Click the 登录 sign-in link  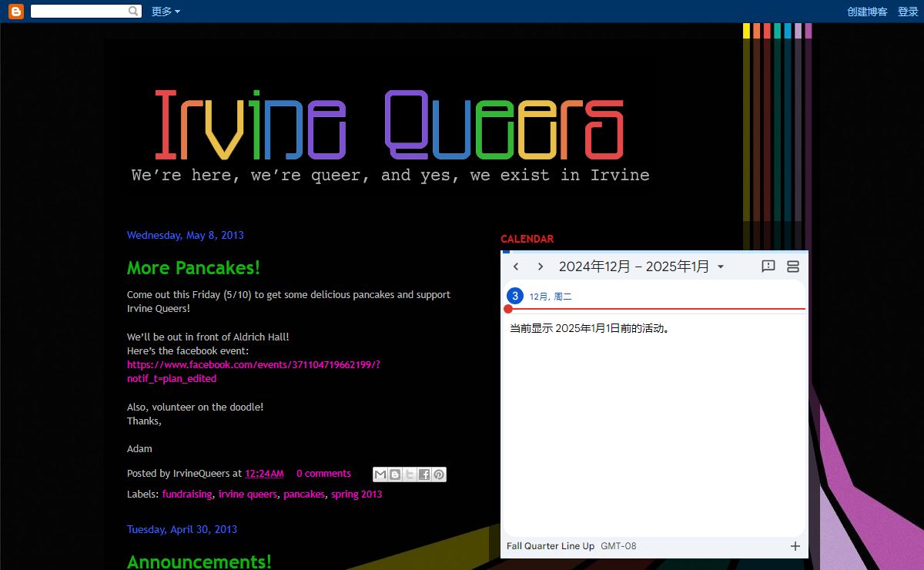908,12
